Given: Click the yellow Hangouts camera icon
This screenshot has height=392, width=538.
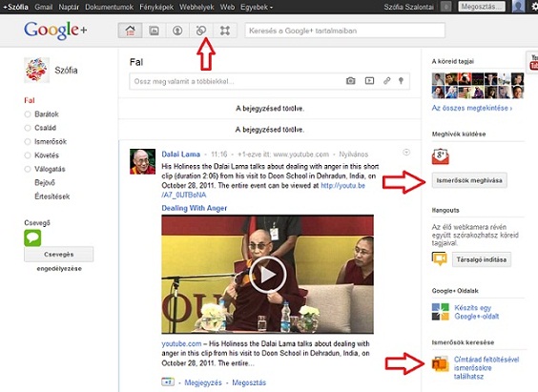Looking at the screenshot, I should pos(440,258).
